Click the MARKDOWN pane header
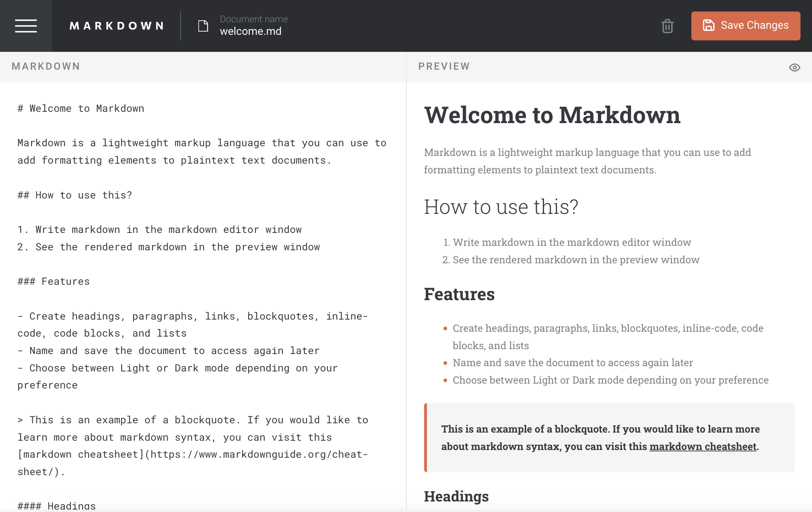This screenshot has height=512, width=812. coord(45,66)
